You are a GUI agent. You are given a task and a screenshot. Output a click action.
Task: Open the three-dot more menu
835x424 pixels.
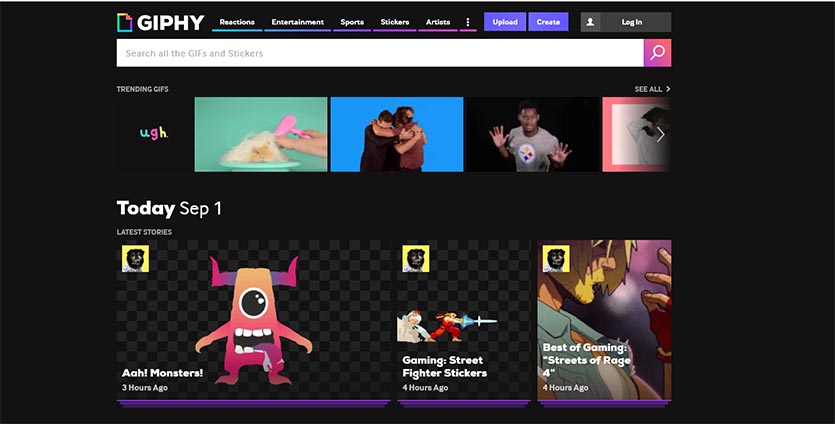[467, 22]
